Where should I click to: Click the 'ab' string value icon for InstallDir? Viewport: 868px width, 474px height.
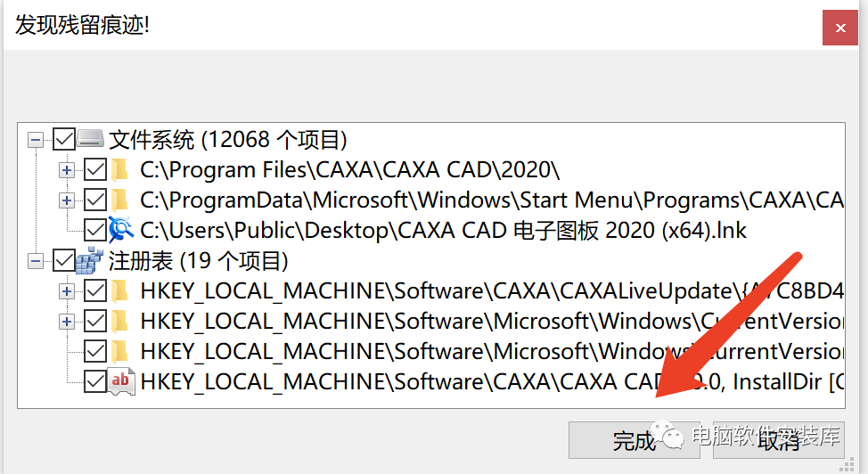120,381
